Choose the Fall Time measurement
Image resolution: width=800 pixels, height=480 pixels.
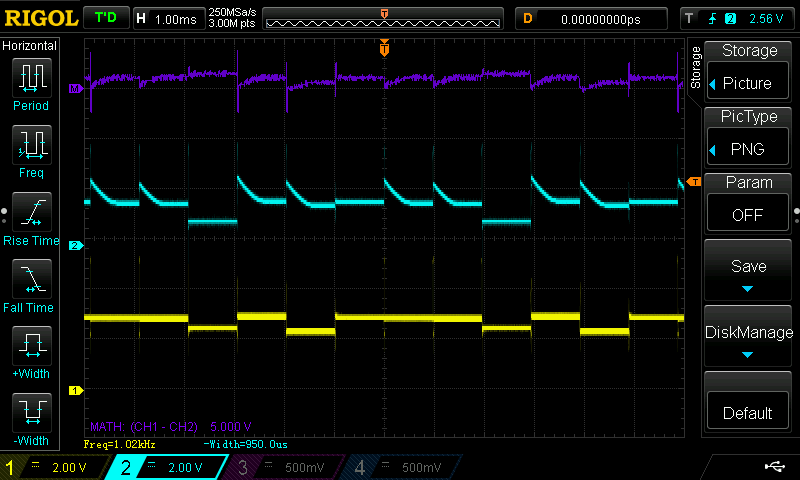click(x=31, y=285)
